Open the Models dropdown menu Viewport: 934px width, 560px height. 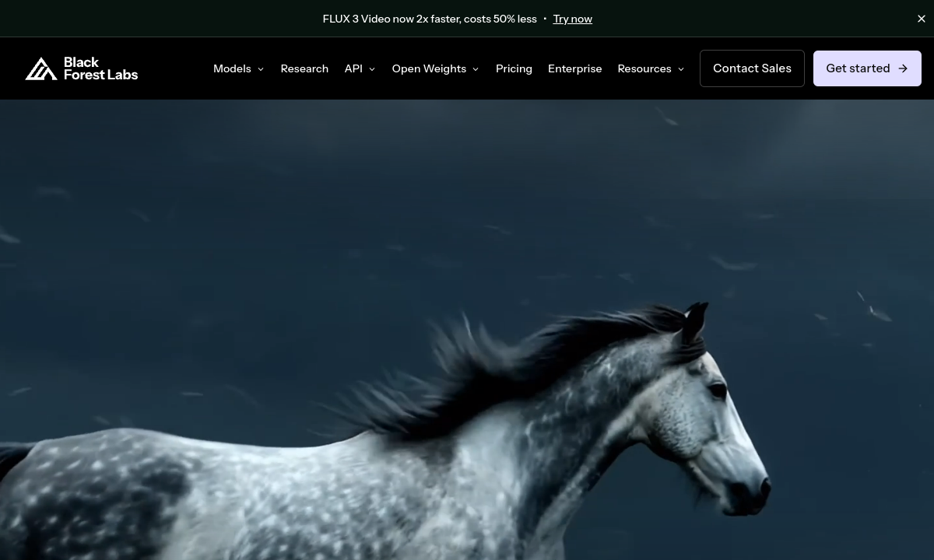238,68
